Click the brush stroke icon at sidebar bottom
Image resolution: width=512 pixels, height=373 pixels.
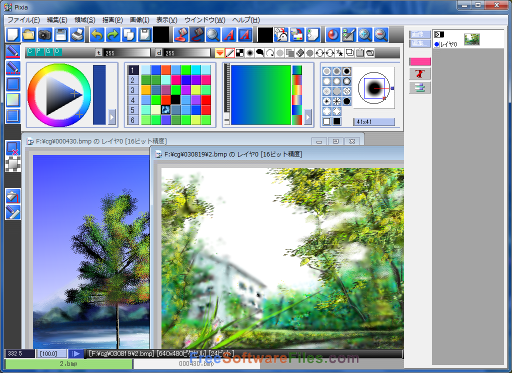coord(13,212)
